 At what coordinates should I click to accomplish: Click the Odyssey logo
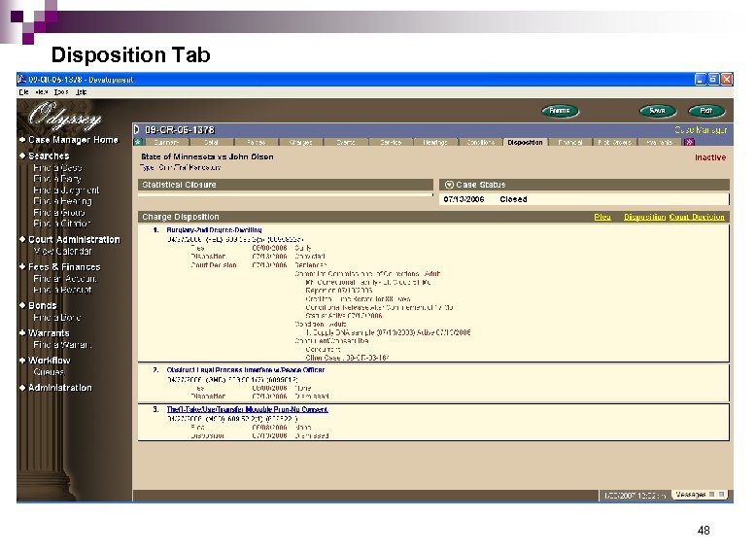click(x=65, y=116)
